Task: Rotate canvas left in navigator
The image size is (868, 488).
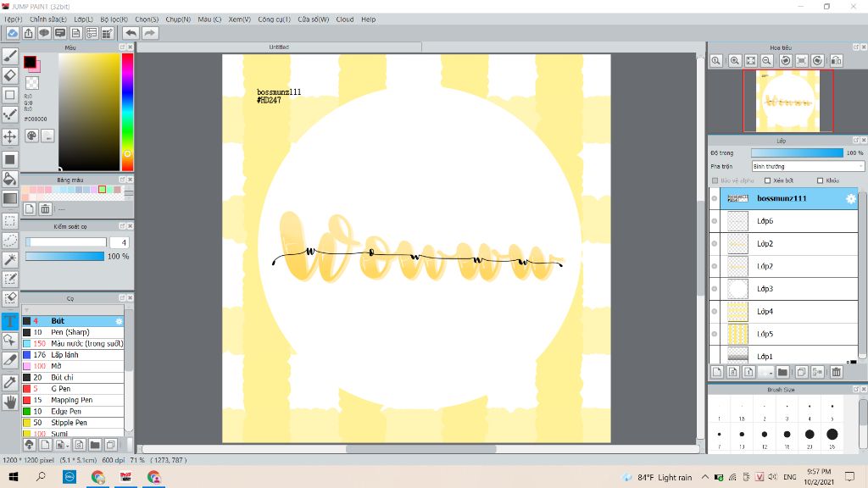Action: pyautogui.click(x=785, y=61)
